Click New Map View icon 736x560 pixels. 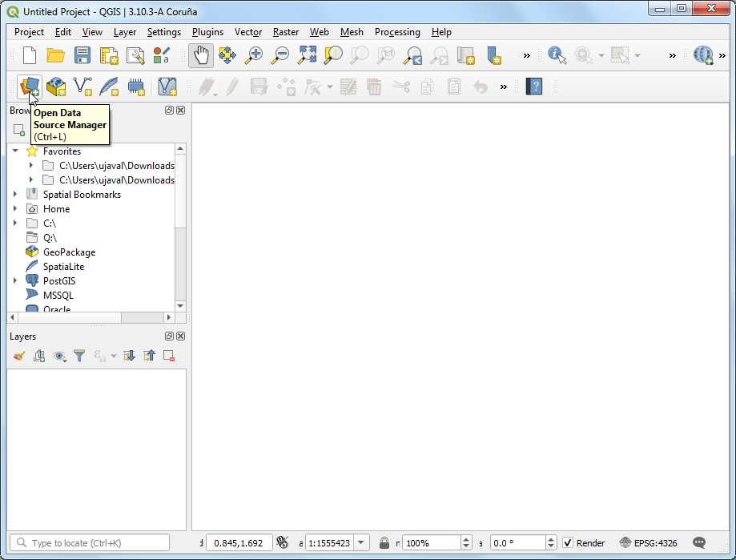(x=466, y=55)
